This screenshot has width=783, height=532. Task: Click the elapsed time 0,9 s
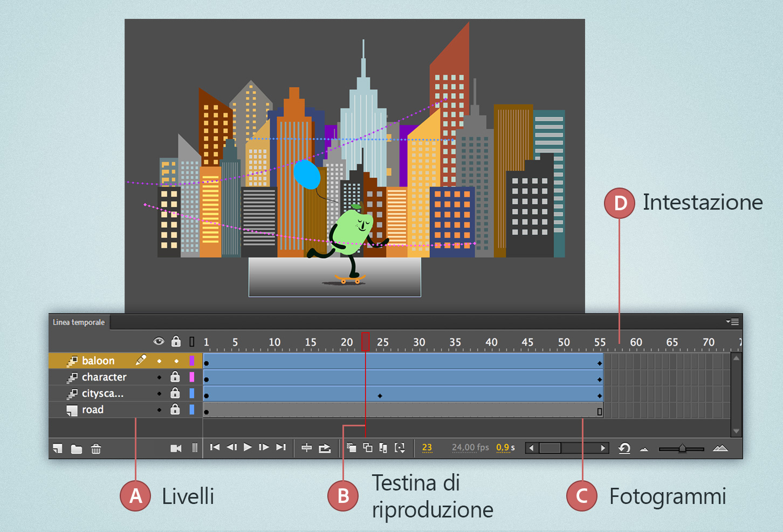[505, 447]
